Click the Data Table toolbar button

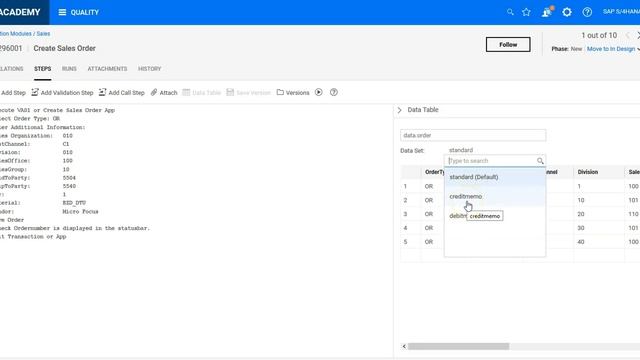click(x=201, y=93)
